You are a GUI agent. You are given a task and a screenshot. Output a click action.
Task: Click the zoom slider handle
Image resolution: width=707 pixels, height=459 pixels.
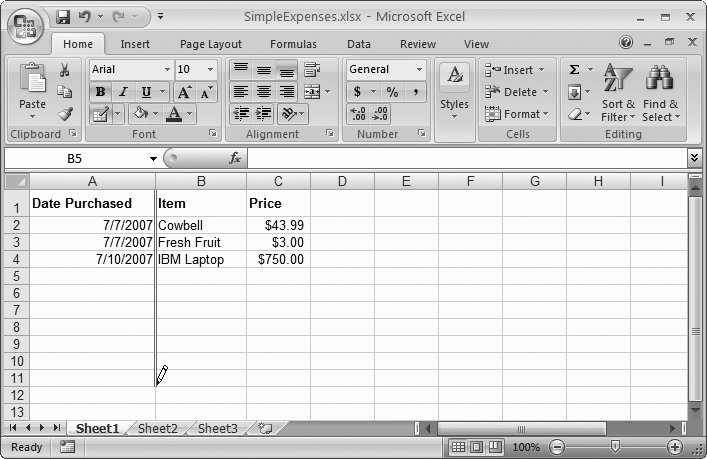click(615, 447)
